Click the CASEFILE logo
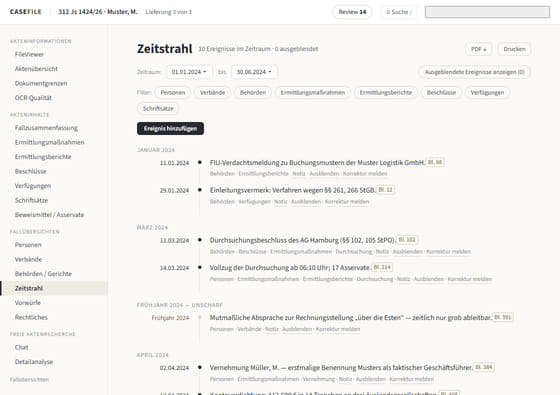This screenshot has height=395, width=560. tap(26, 12)
